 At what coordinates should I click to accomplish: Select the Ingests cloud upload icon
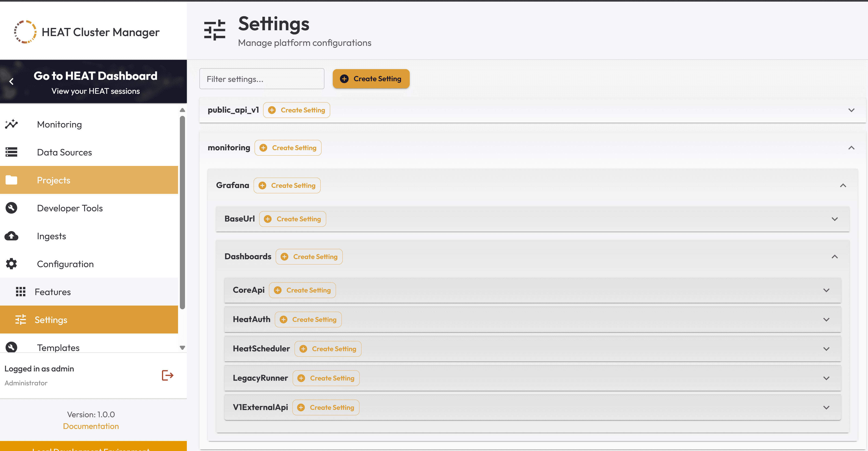[11, 236]
